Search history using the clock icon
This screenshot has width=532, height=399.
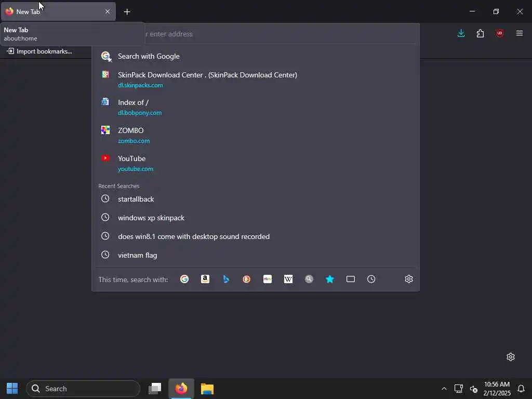(371, 279)
